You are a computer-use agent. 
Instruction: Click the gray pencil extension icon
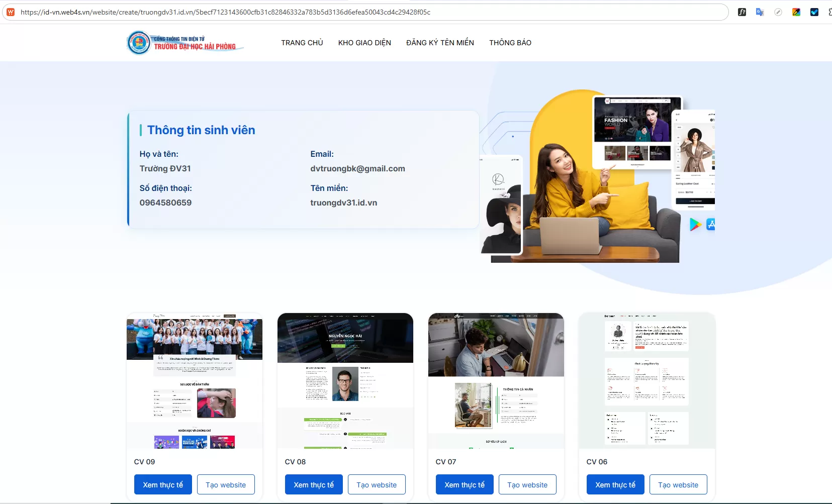pyautogui.click(x=778, y=12)
